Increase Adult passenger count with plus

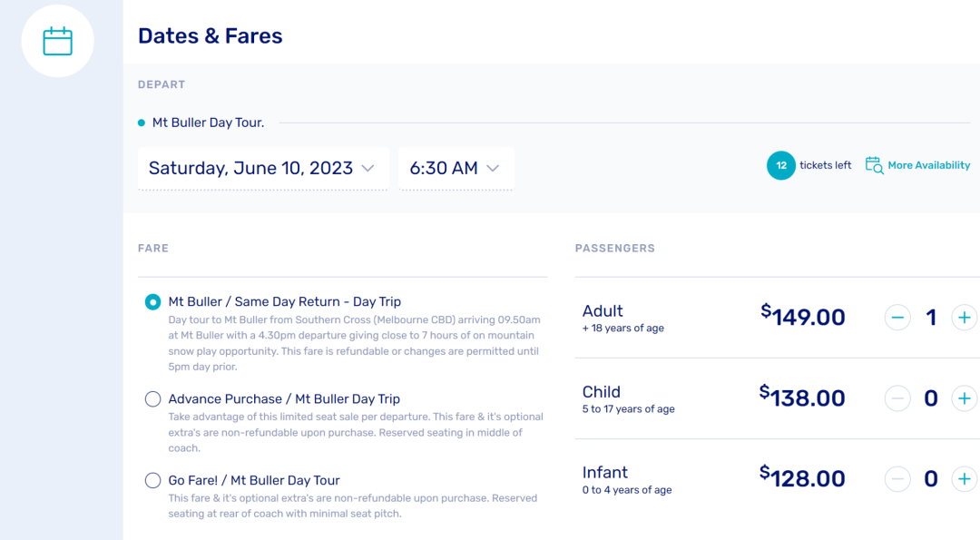(x=964, y=318)
